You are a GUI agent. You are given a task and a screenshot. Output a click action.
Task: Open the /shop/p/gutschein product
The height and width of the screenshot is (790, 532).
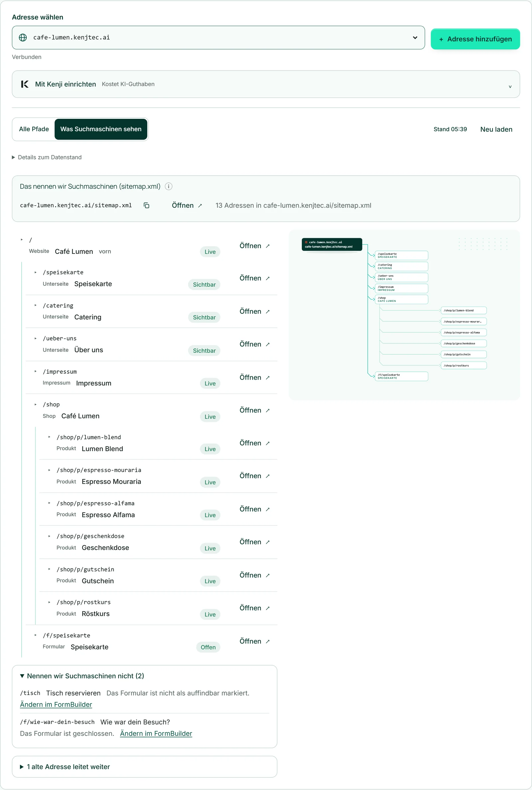[254, 575]
